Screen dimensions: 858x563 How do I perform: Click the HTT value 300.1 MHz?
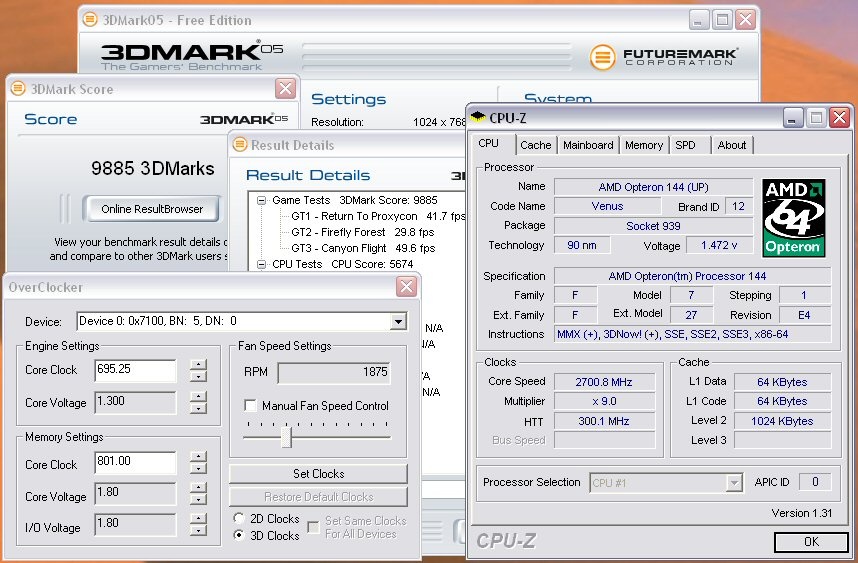coord(604,421)
